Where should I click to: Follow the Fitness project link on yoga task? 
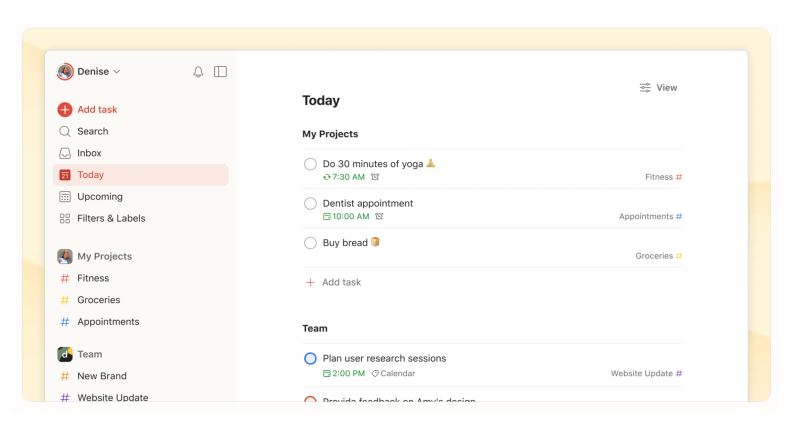(664, 177)
